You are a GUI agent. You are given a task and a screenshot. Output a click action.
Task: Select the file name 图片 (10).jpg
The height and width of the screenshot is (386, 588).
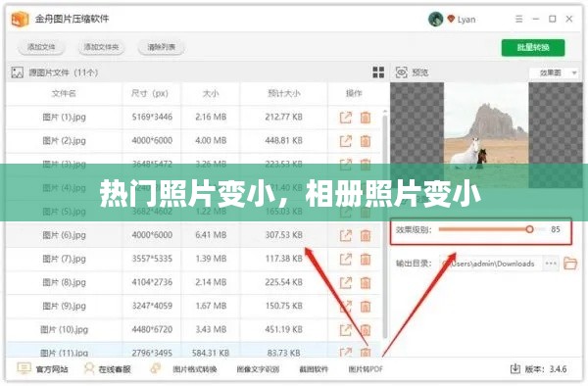coord(64,330)
